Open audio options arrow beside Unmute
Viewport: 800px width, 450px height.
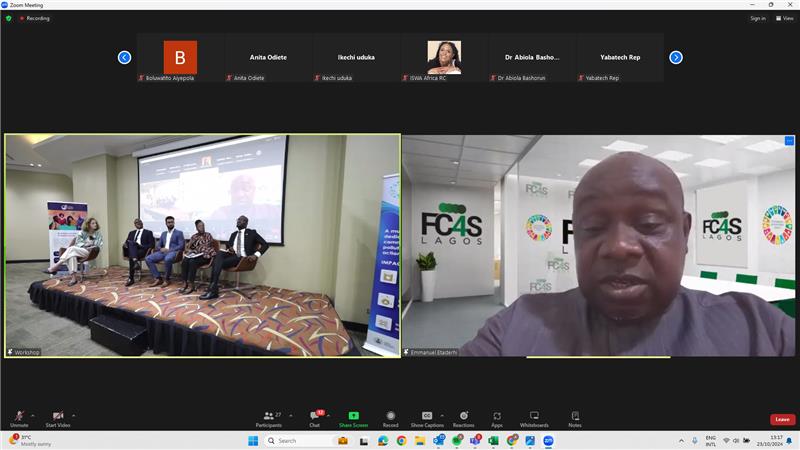pos(33,416)
